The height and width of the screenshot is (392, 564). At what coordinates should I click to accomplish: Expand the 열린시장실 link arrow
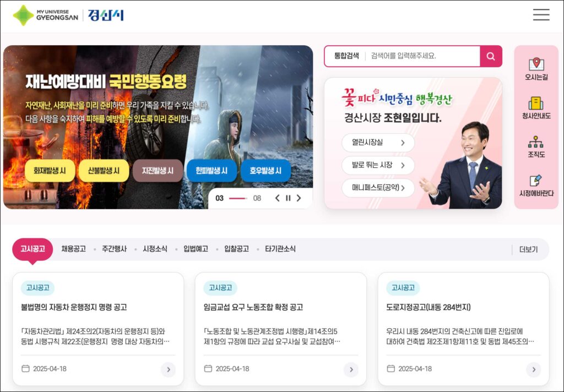pos(403,143)
